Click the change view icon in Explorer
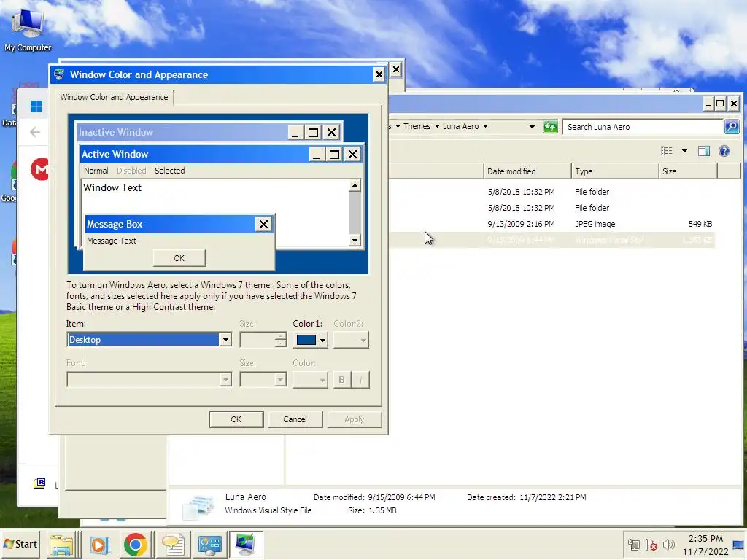Image resolution: width=747 pixels, height=560 pixels. click(667, 151)
